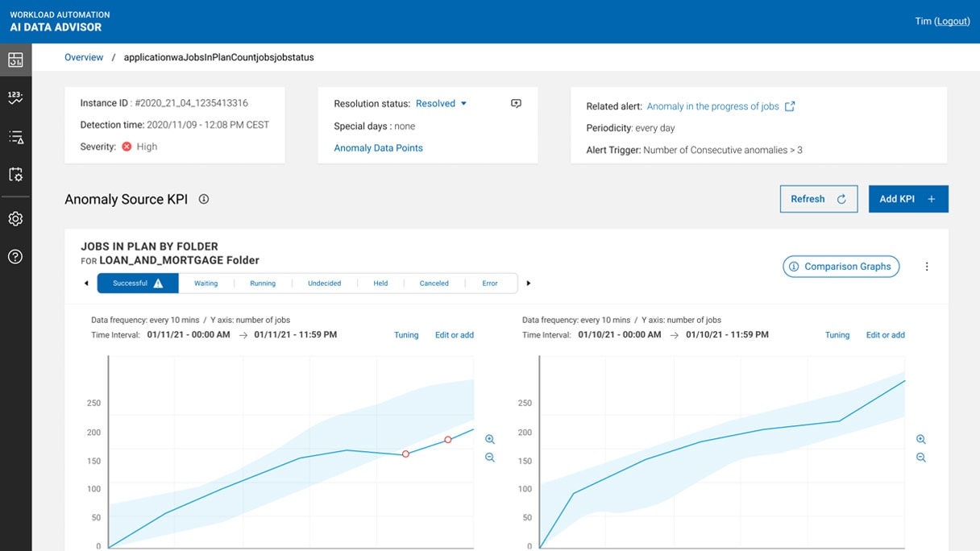Open the Help question mark icon
Image resolution: width=980 pixels, height=551 pixels.
pyautogui.click(x=15, y=256)
